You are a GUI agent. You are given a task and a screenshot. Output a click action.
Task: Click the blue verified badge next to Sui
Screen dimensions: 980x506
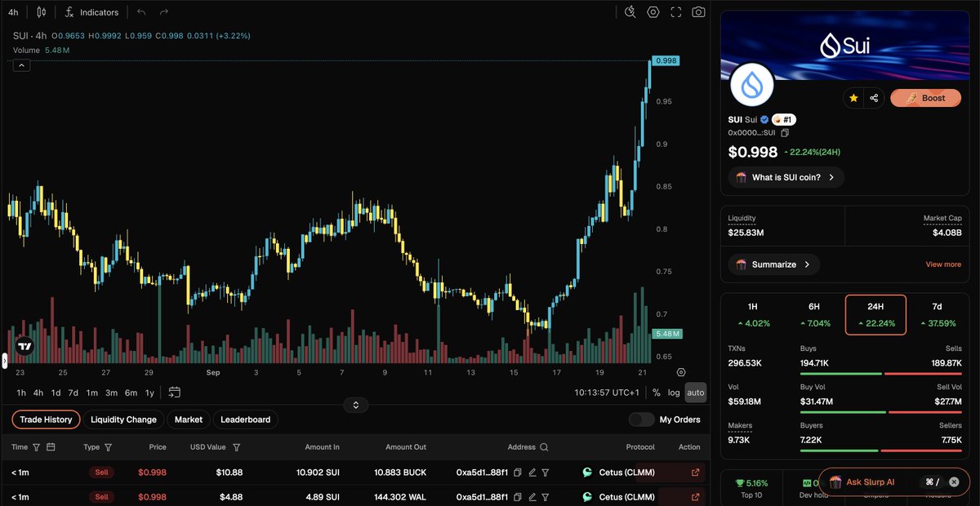tap(765, 119)
